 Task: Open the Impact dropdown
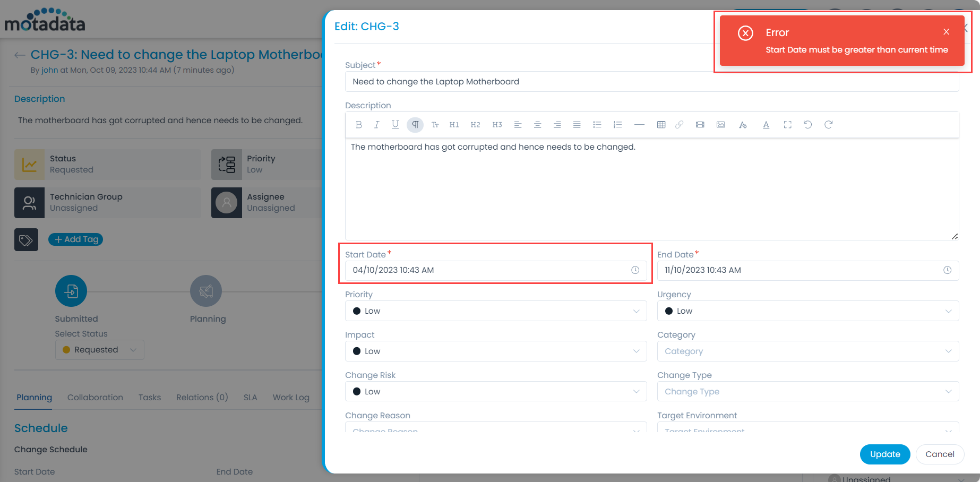(x=496, y=351)
